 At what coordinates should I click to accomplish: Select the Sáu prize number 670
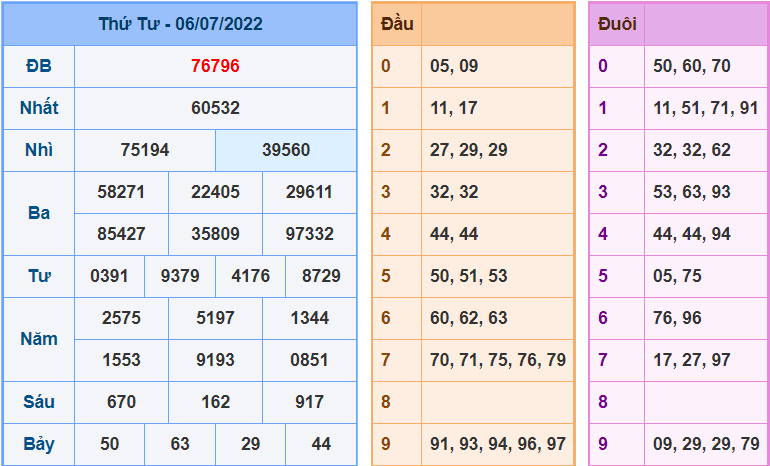121,402
